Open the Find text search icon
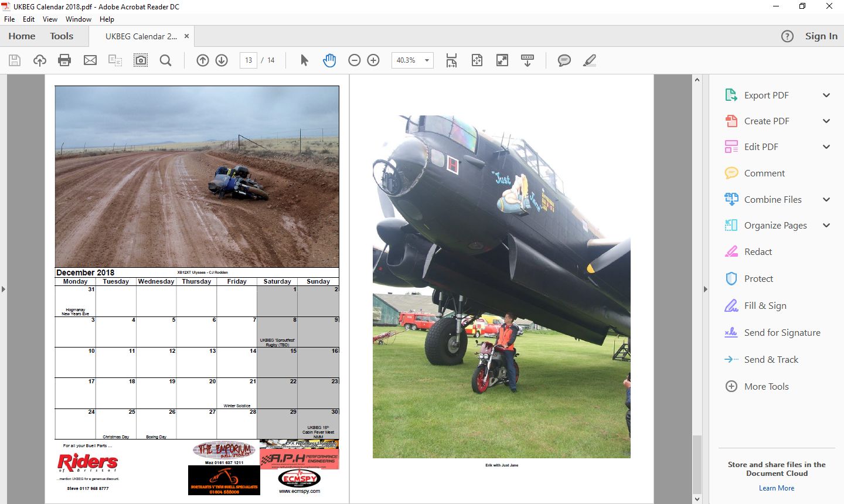Viewport: 844px width, 504px height. point(166,60)
